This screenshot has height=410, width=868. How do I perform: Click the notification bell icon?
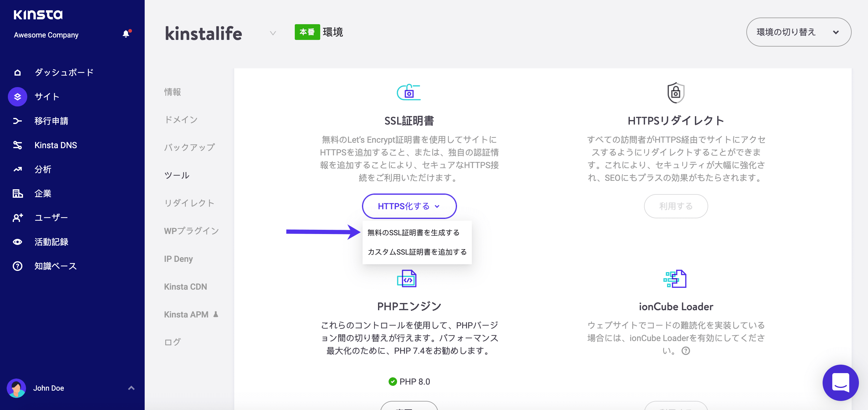click(127, 33)
